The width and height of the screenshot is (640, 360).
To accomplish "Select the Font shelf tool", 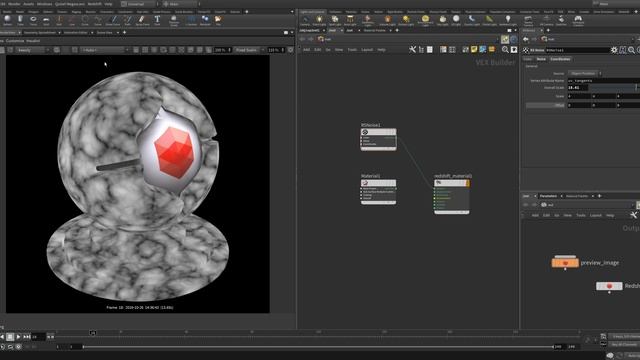I will tap(157, 19).
